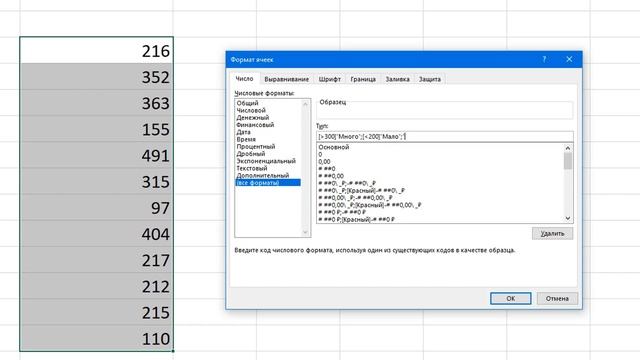Click type list scroll up arrow
Viewport: 640px width, 360px height.
568,148
